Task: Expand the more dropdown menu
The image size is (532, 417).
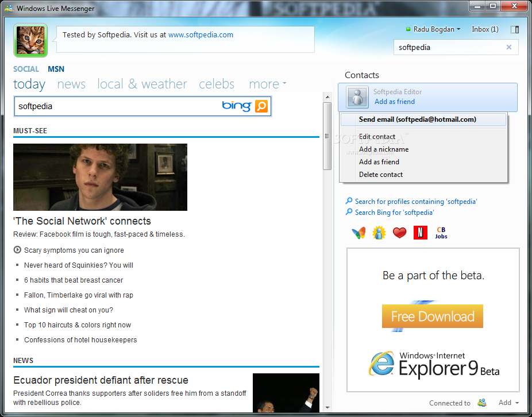Action: (268, 84)
